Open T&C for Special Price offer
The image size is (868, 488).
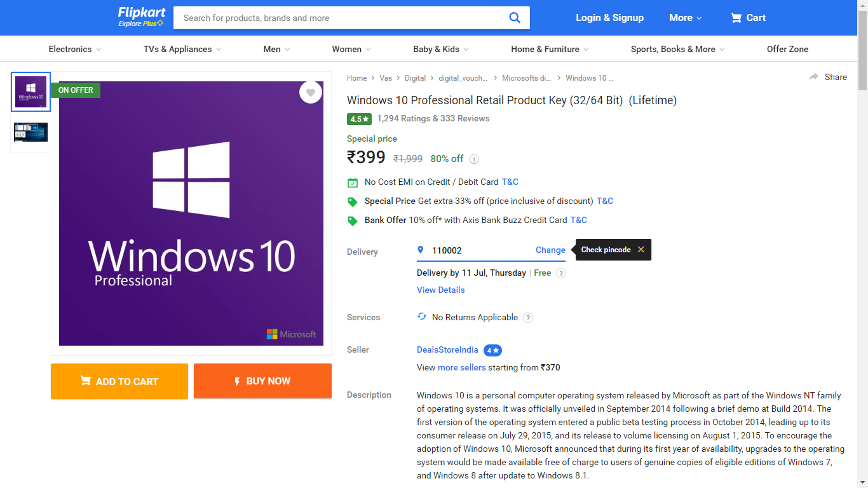click(604, 201)
